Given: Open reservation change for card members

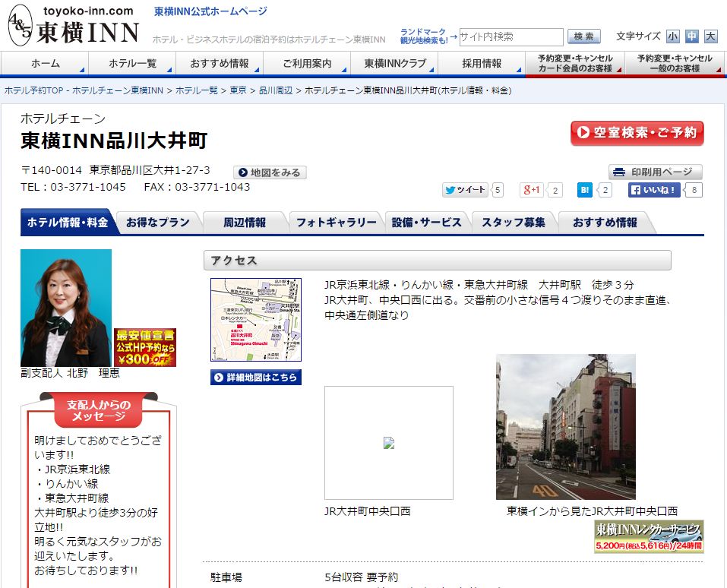Looking at the screenshot, I should click(x=575, y=64).
